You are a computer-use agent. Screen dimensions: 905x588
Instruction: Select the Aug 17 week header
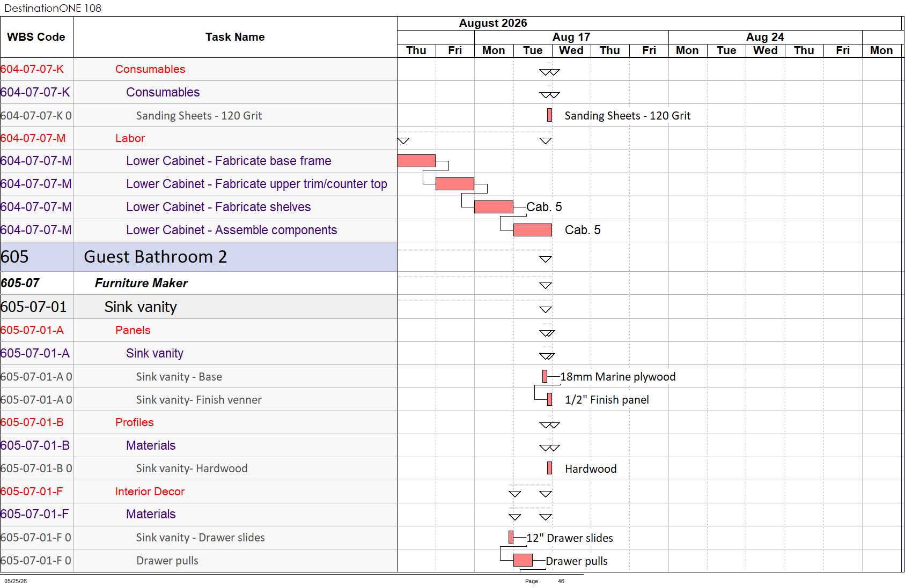pos(571,37)
